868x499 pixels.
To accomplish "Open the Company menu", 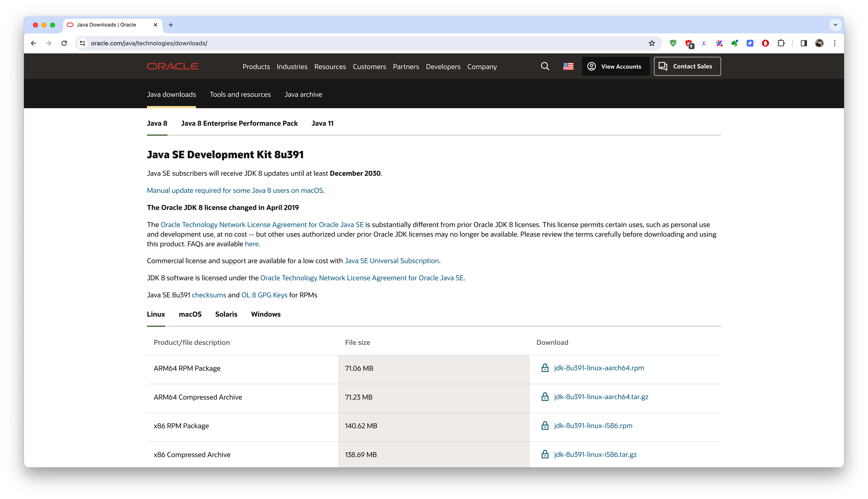I will click(482, 66).
